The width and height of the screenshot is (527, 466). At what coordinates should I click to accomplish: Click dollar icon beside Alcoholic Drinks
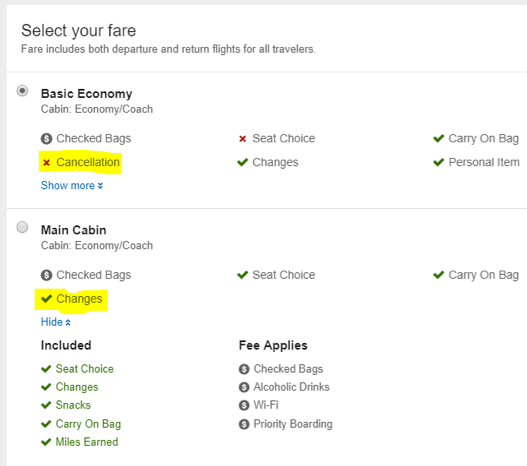click(244, 387)
